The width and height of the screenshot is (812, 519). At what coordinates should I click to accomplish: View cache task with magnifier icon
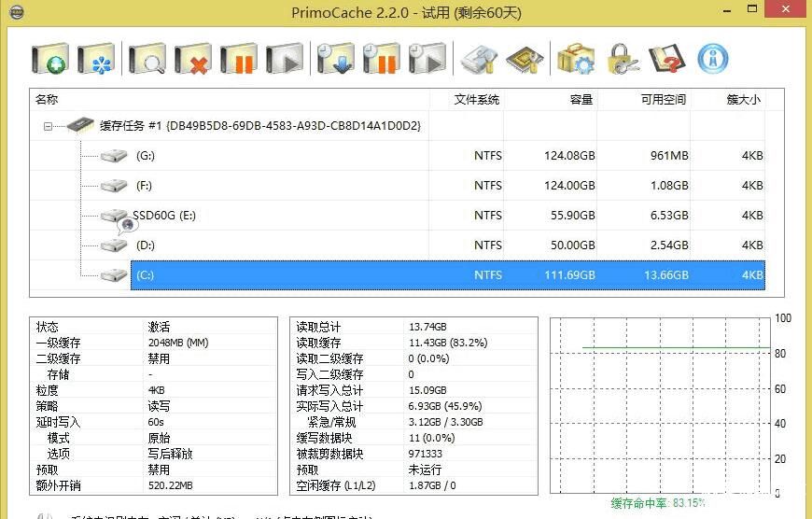click(147, 59)
